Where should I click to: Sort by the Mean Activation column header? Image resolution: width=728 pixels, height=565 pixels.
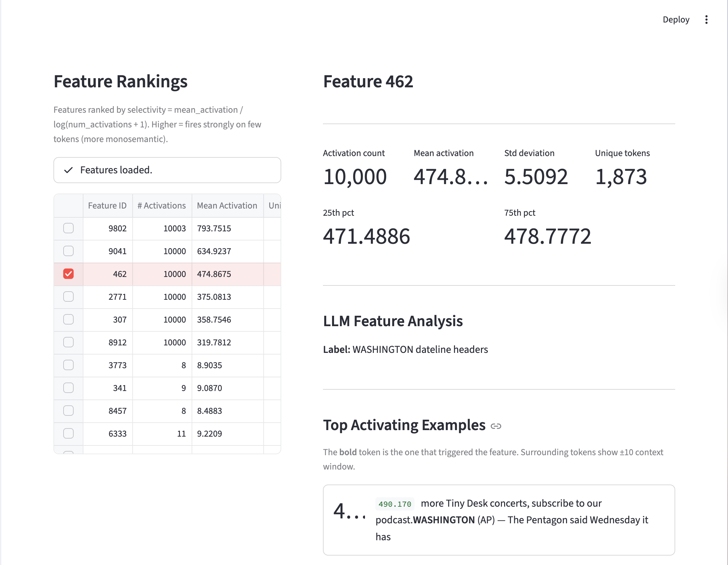pos(227,206)
